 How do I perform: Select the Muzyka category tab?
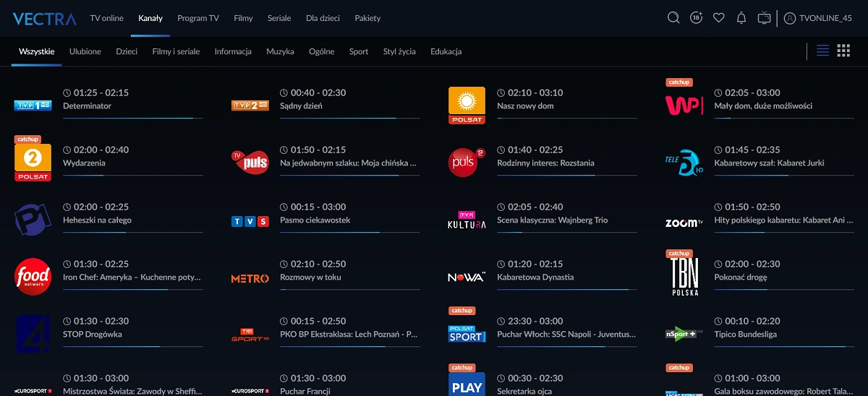[x=280, y=51]
